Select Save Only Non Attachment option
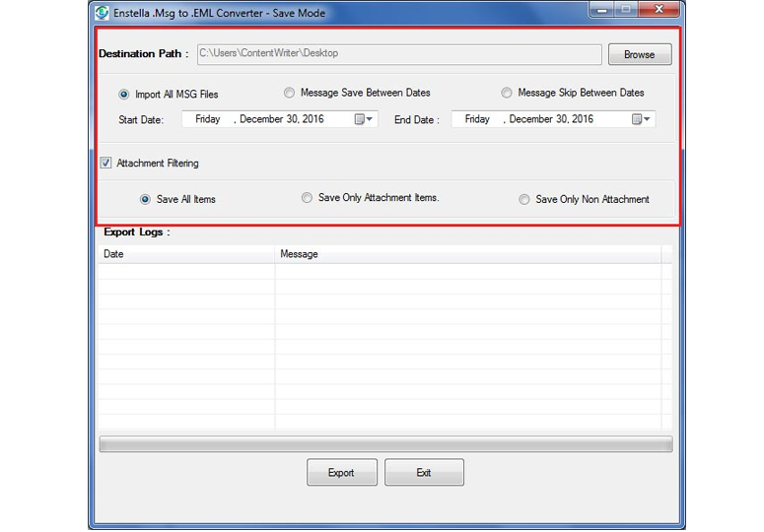This screenshot has width=764, height=532. click(524, 200)
